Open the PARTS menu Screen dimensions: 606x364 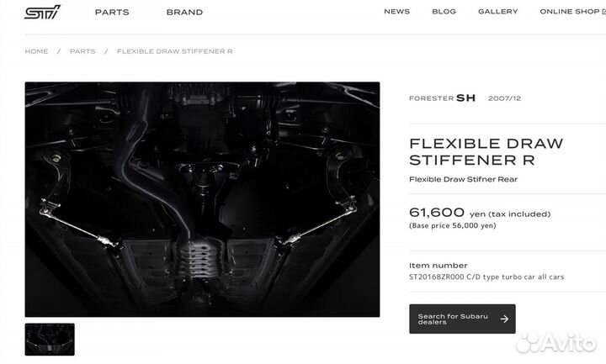point(112,12)
